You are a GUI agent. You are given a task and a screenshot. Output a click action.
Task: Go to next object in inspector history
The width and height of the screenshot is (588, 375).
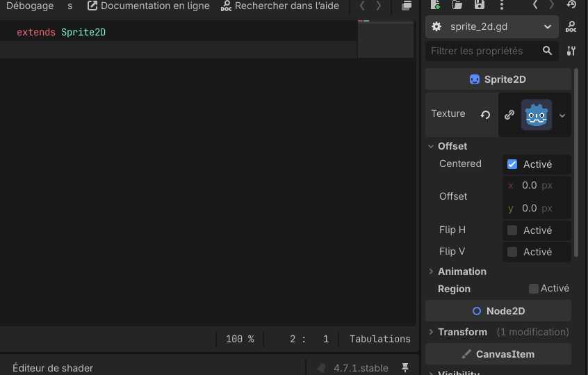551,4
